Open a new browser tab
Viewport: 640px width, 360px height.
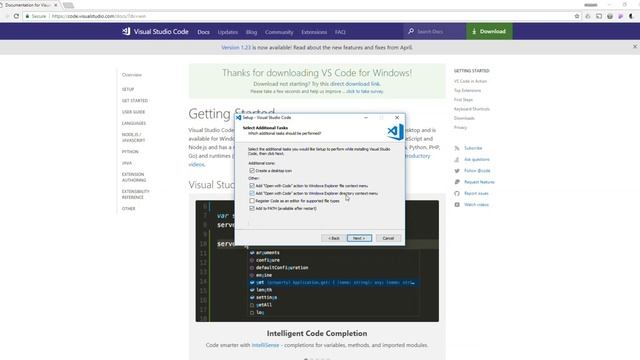[x=68, y=5]
